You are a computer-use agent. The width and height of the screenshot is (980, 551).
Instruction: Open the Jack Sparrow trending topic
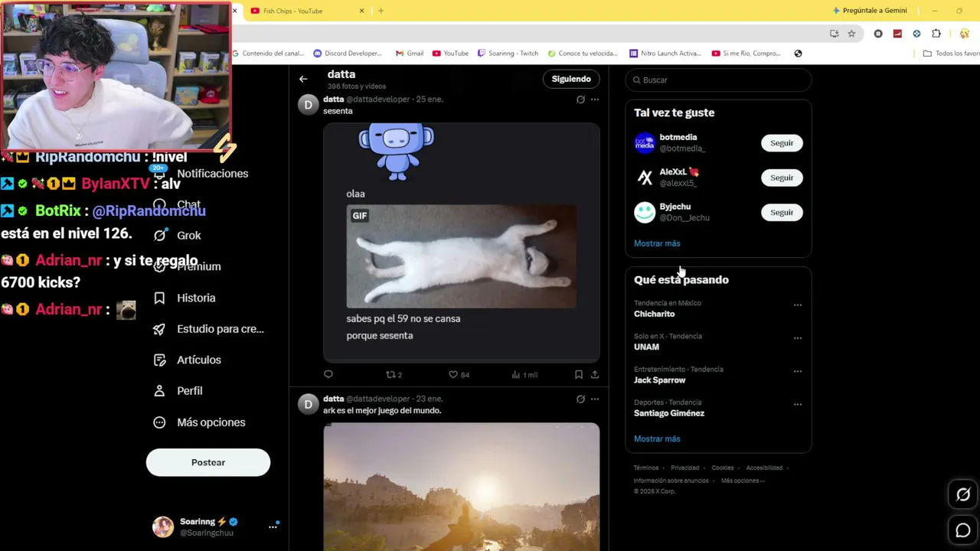659,380
